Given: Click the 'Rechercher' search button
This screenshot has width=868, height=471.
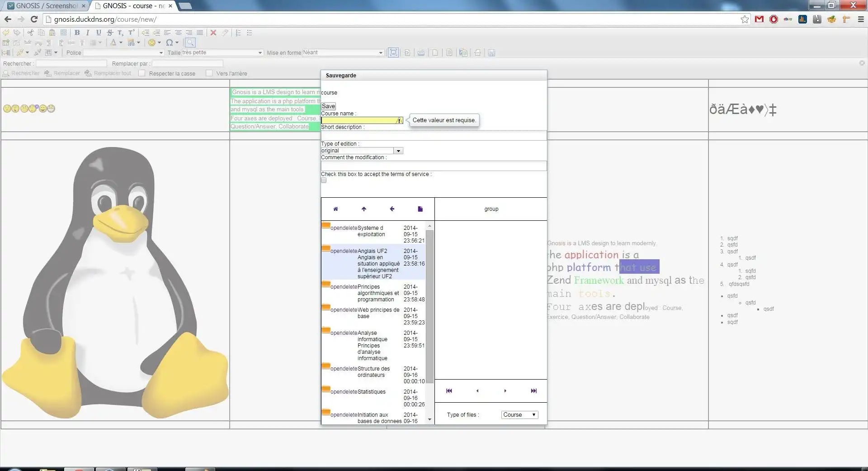Looking at the screenshot, I should (x=21, y=73).
